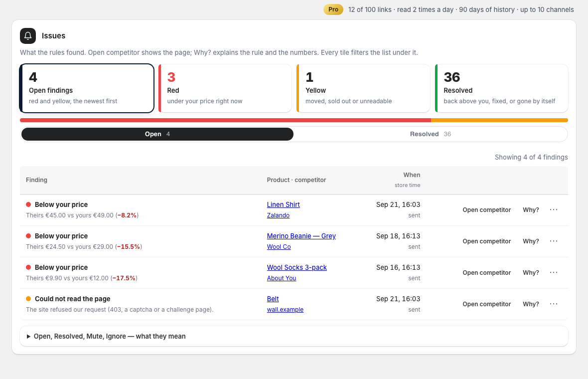
Task: Click the −17.5% price difference
Action: pos(124,278)
